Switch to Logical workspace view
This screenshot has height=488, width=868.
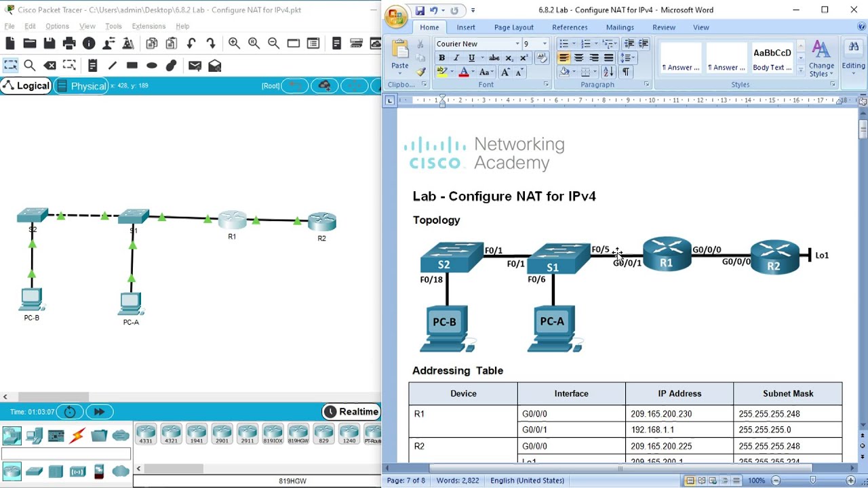pyautogui.click(x=26, y=86)
